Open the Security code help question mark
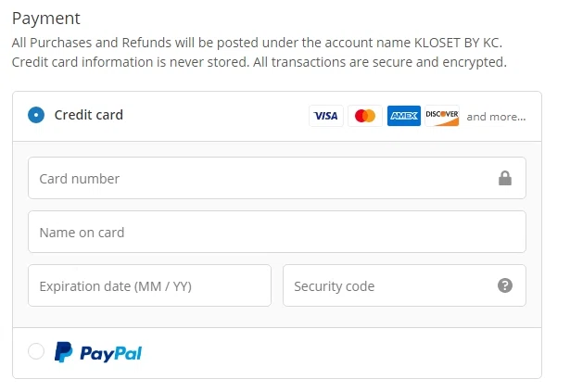Viewport: 570px width, 392px height. point(505,285)
